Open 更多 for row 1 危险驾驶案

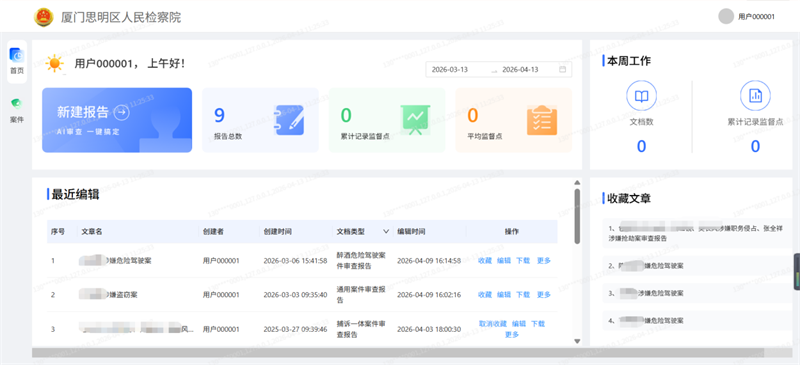coord(544,260)
